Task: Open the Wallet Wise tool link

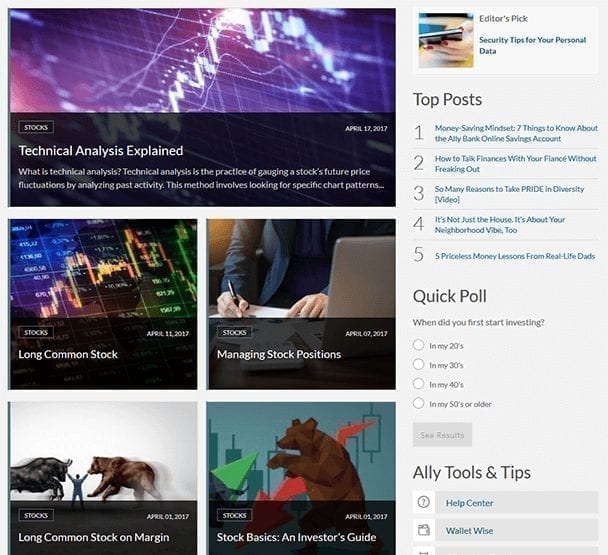Action: click(469, 531)
